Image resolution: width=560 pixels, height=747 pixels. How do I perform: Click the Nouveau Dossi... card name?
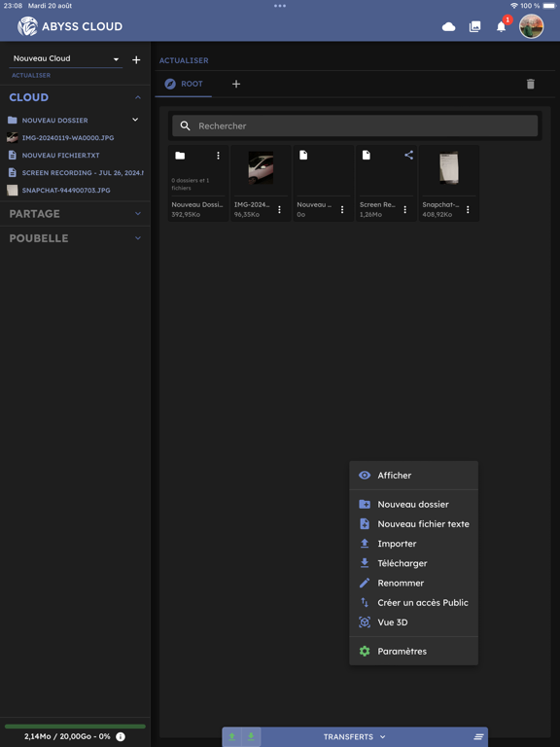tap(197, 204)
